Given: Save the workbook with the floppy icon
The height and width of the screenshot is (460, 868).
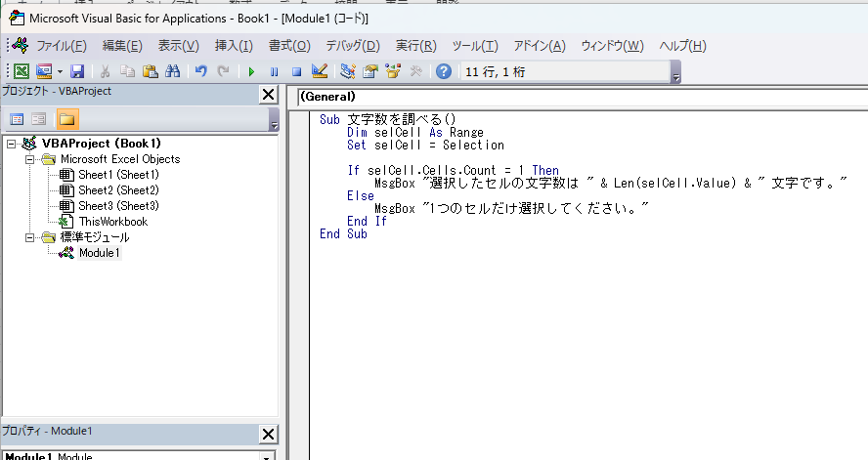Looking at the screenshot, I should (77, 71).
